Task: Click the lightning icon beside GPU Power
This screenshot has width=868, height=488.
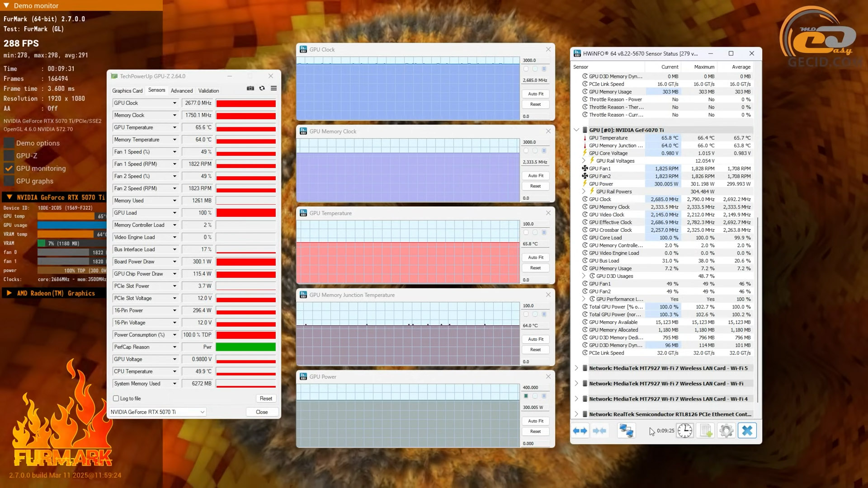Action: click(x=585, y=184)
